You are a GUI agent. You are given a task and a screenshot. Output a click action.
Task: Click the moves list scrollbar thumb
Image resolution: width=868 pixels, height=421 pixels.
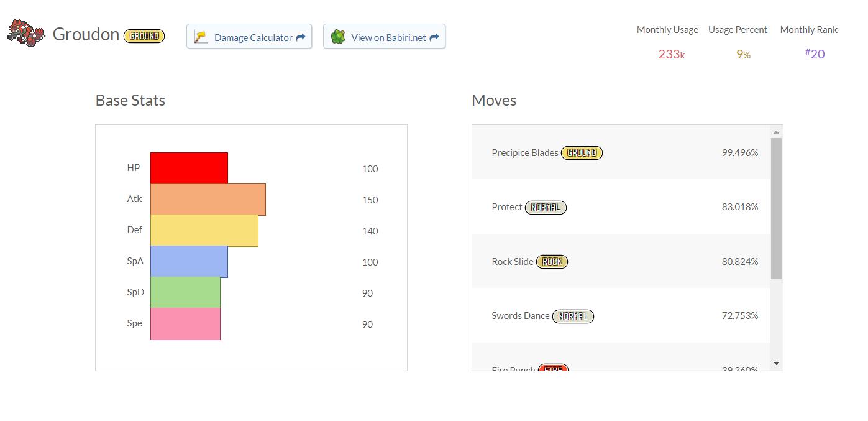click(776, 208)
